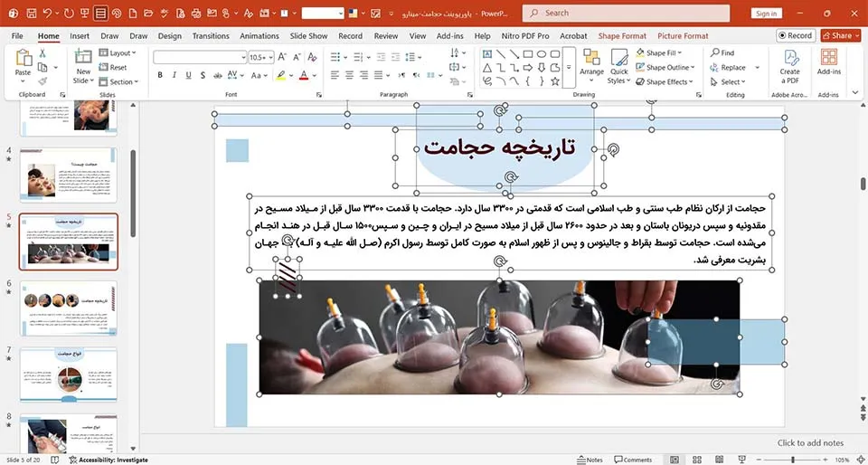Click the Sign in button

[766, 14]
